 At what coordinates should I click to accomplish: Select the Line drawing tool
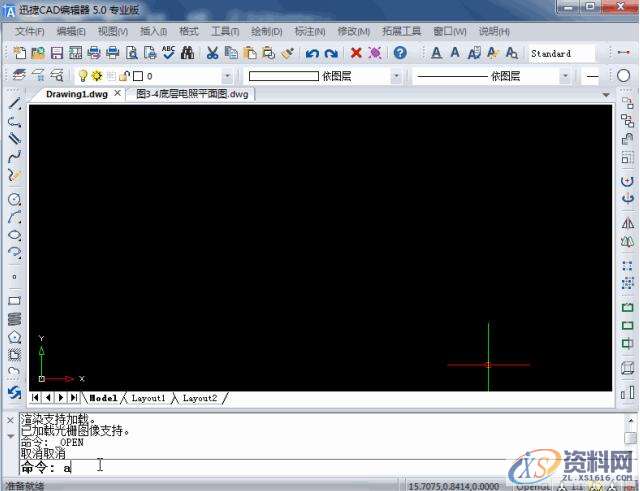(14, 104)
